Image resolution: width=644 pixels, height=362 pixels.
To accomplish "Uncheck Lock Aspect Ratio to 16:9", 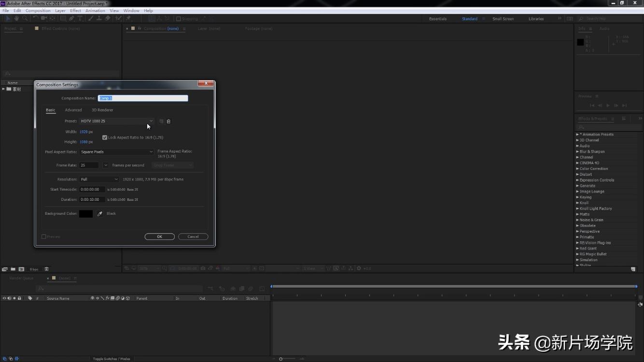I will (x=105, y=138).
